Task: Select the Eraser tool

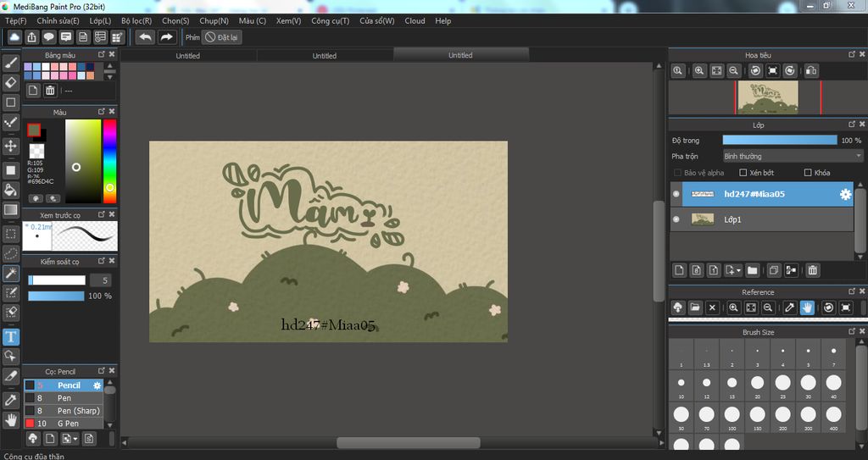Action: pyautogui.click(x=10, y=82)
